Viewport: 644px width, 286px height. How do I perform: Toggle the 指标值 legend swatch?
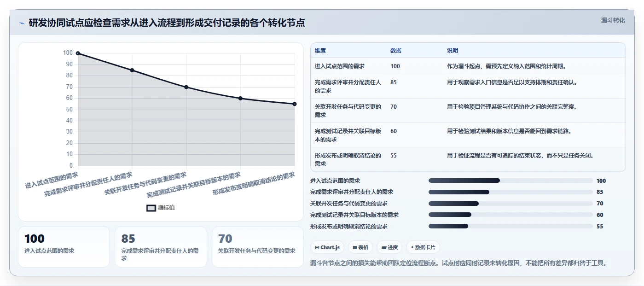[x=151, y=208]
